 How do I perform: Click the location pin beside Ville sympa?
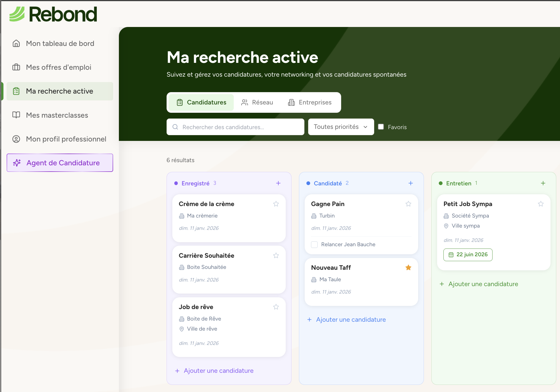click(x=446, y=226)
